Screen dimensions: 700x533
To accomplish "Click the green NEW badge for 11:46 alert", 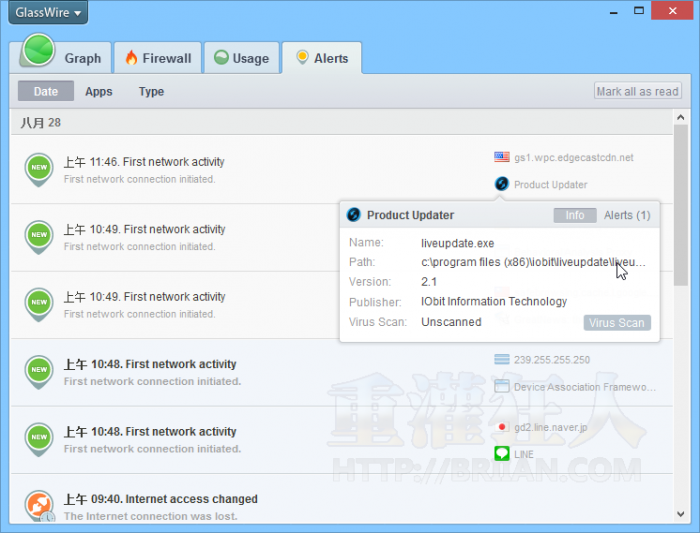I will coord(39,168).
